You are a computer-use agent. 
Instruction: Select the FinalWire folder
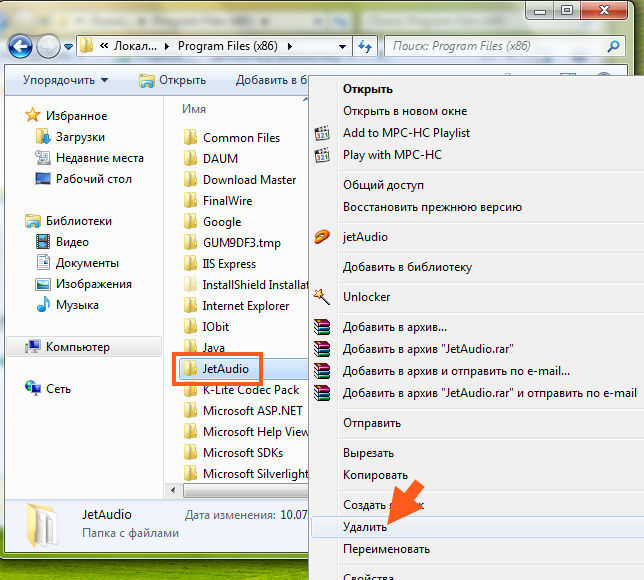pyautogui.click(x=218, y=200)
